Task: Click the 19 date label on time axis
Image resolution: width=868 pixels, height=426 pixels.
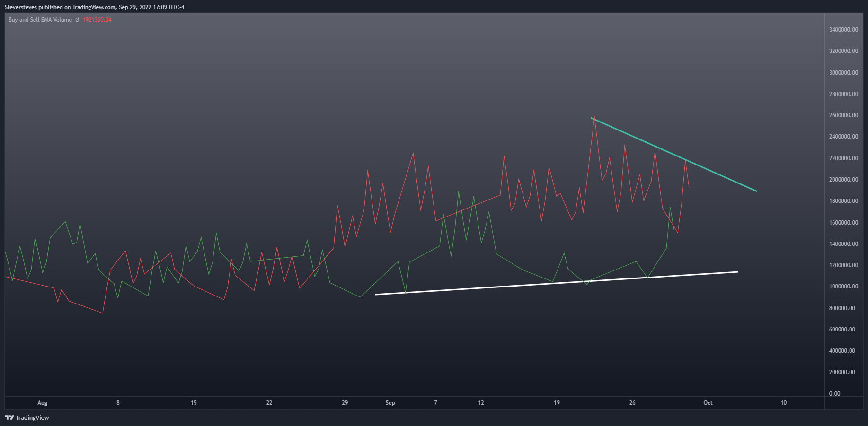Action: [x=557, y=403]
